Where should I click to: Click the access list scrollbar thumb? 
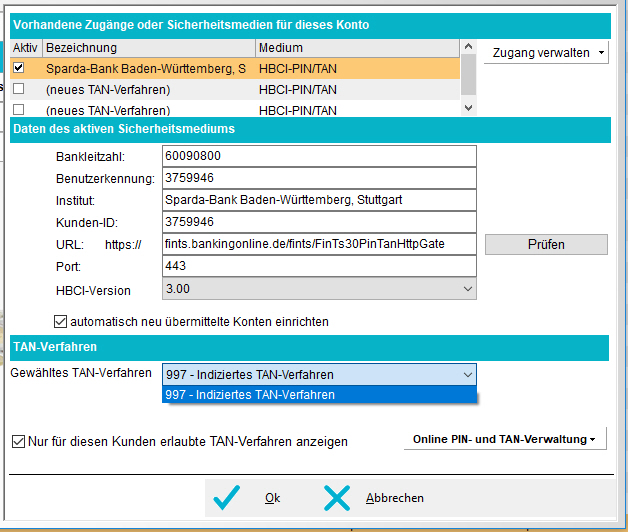tap(469, 75)
